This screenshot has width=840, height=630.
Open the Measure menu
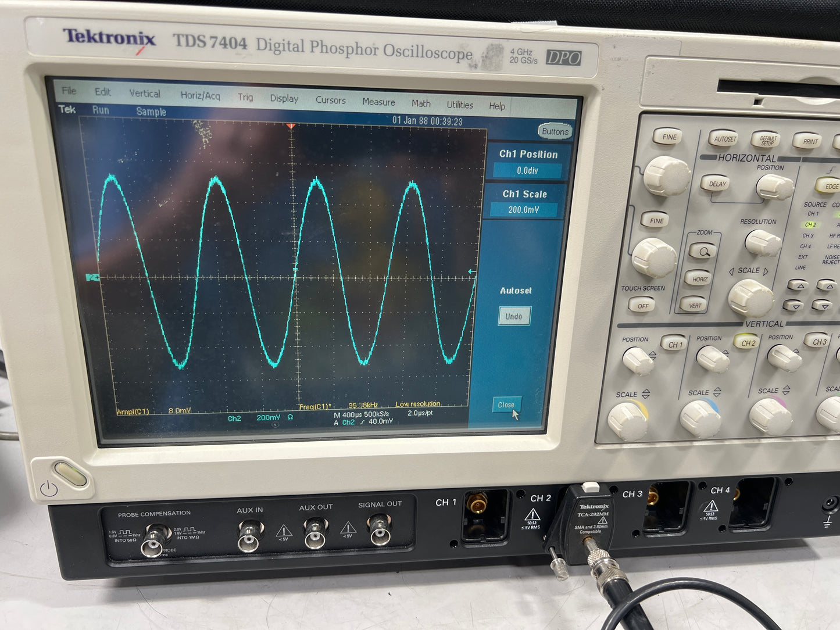pos(378,102)
